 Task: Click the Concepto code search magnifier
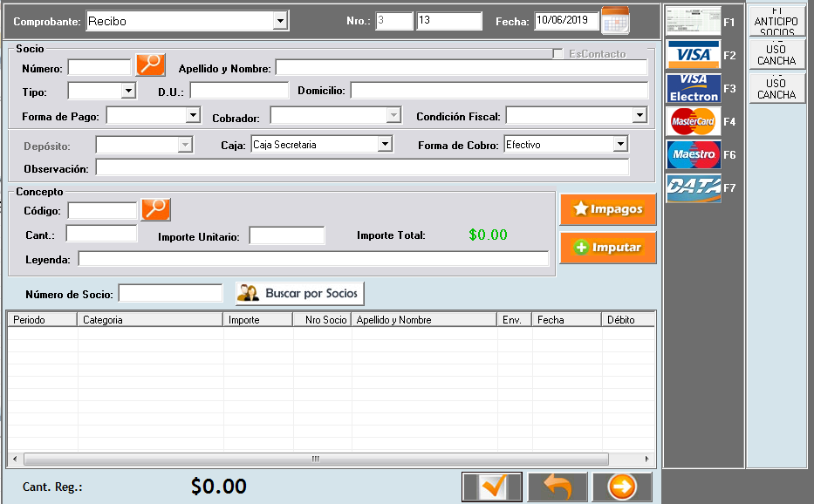156,209
